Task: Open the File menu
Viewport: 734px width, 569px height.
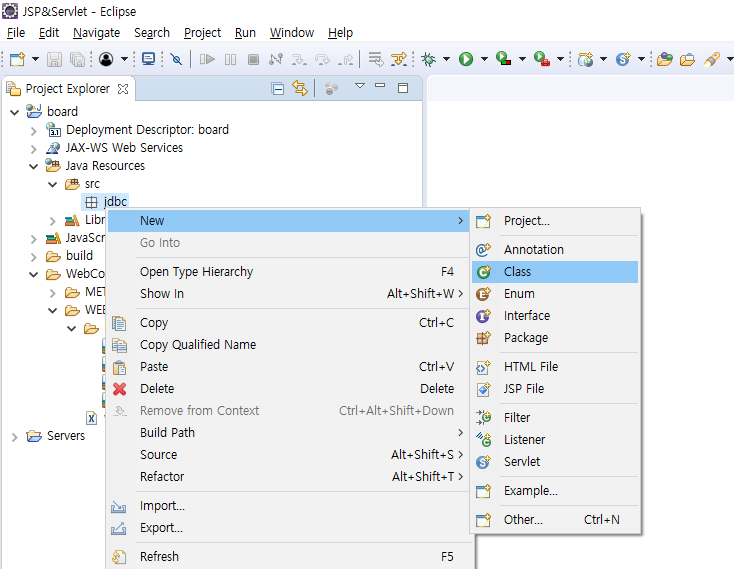Action: (x=16, y=33)
